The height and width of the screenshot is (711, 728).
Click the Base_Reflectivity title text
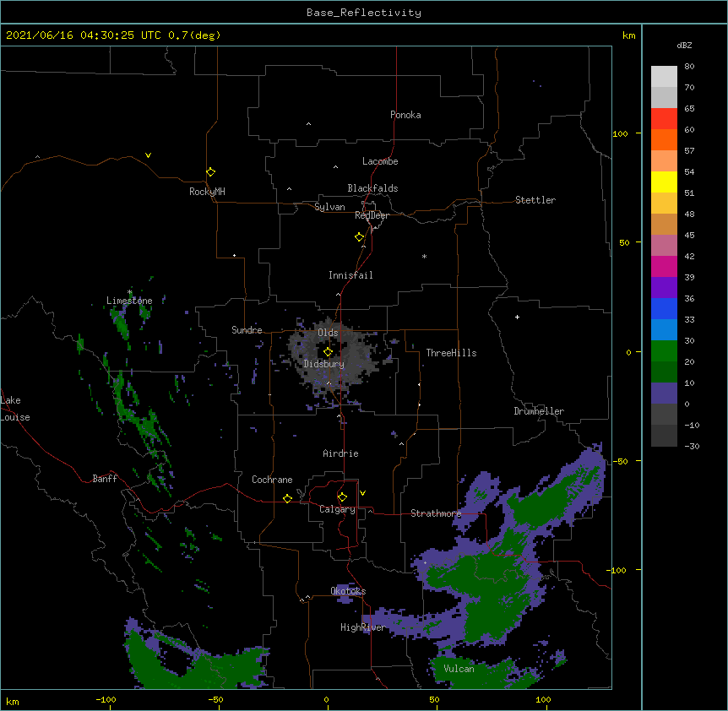tap(364, 13)
